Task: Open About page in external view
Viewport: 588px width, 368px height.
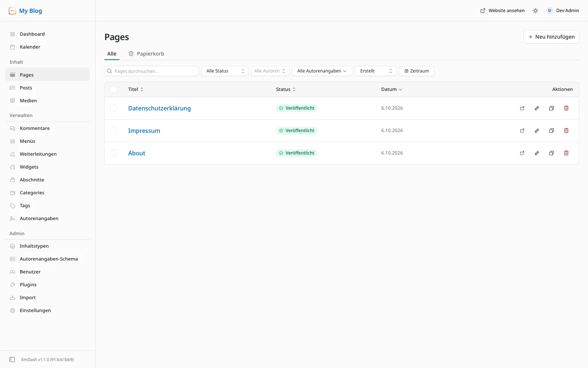Action: click(x=522, y=153)
